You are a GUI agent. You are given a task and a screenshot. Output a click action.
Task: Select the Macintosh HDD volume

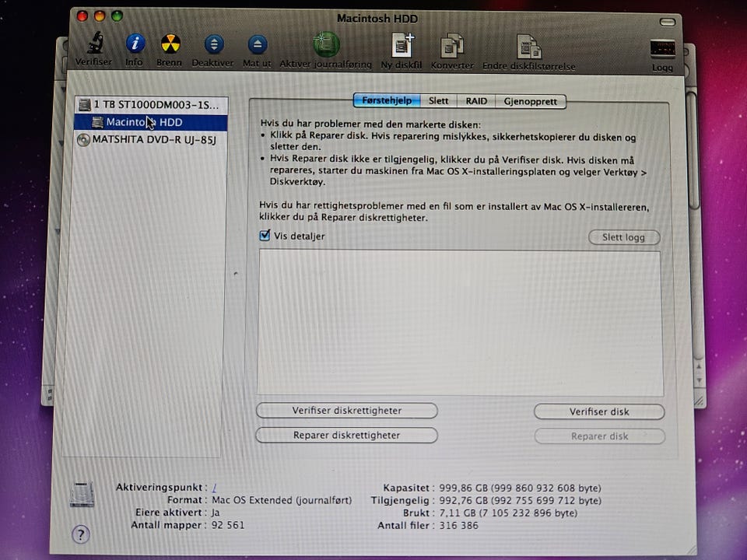[x=151, y=122]
